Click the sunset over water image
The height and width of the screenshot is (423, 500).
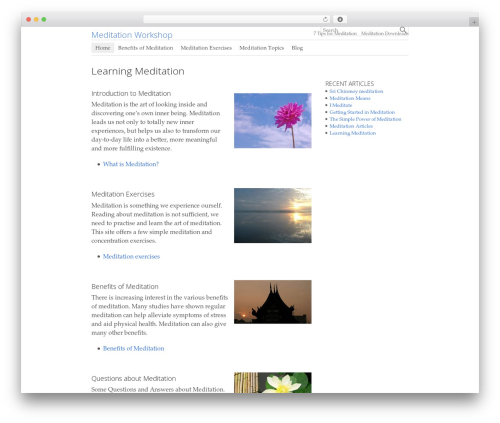[273, 216]
